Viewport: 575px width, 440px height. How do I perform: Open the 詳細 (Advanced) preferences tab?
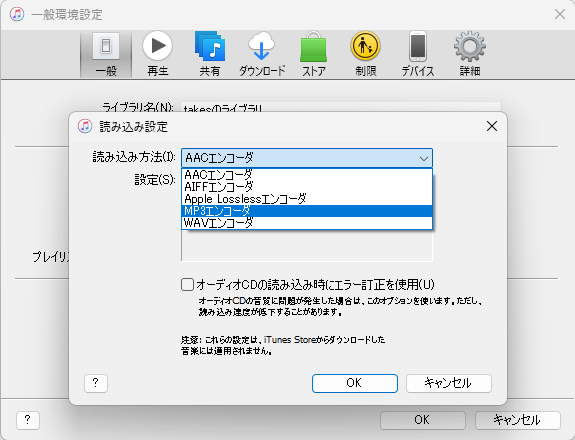[470, 54]
